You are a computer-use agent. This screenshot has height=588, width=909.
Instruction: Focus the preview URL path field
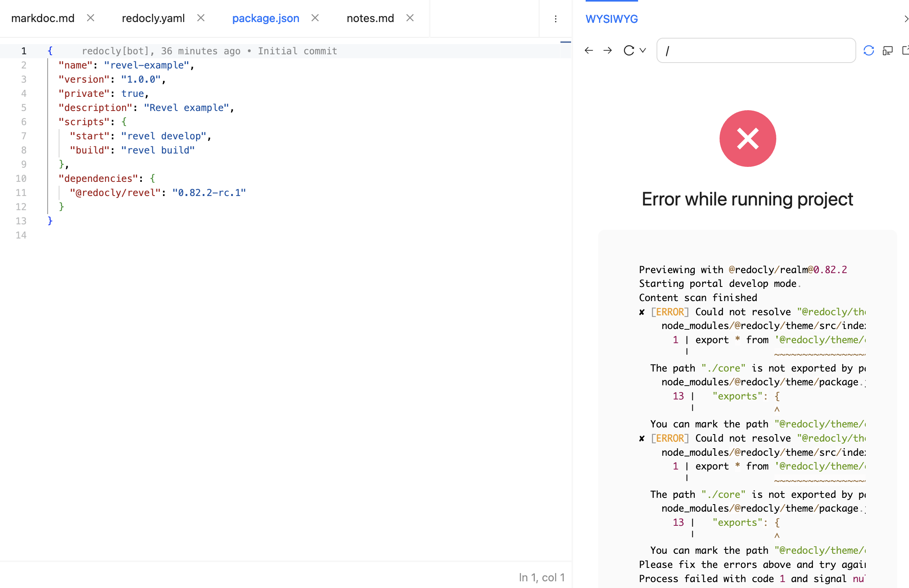[756, 50]
